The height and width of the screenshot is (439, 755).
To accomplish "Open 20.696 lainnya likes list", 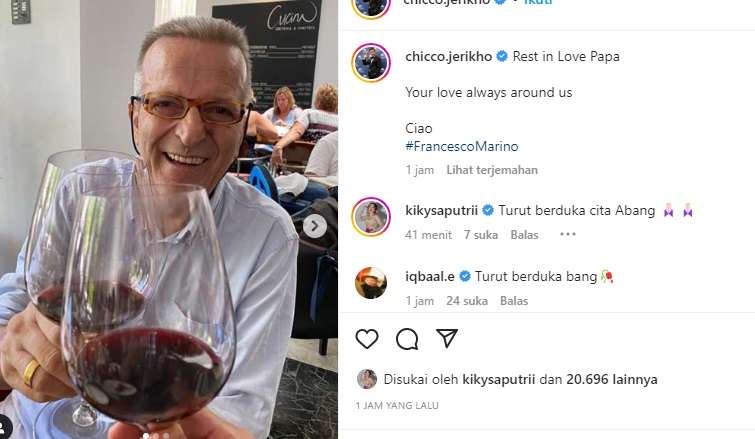I will pos(612,379).
